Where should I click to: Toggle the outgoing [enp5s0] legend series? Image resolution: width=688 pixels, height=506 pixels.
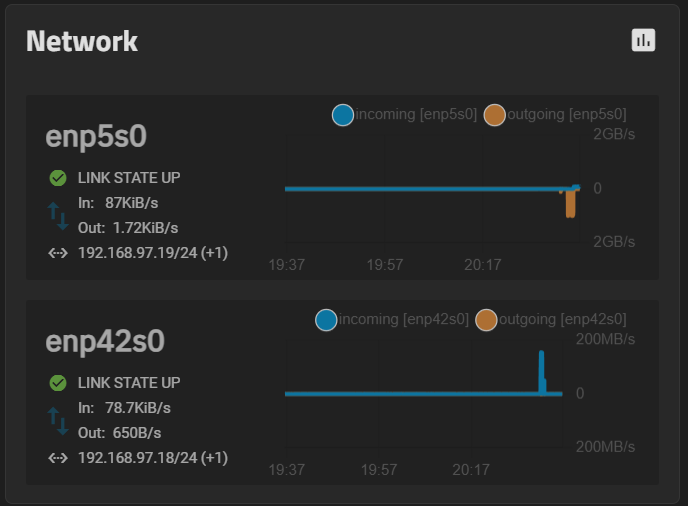[x=555, y=115]
